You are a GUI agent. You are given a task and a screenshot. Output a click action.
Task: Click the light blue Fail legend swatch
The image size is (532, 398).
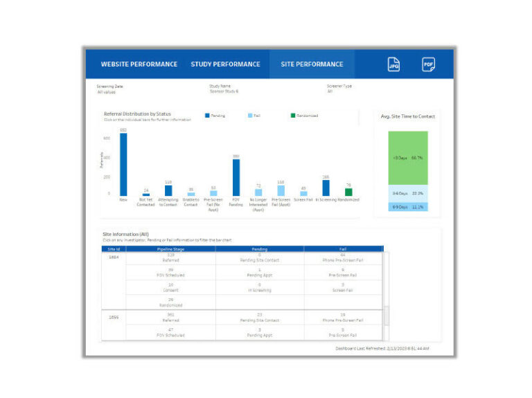[249, 116]
